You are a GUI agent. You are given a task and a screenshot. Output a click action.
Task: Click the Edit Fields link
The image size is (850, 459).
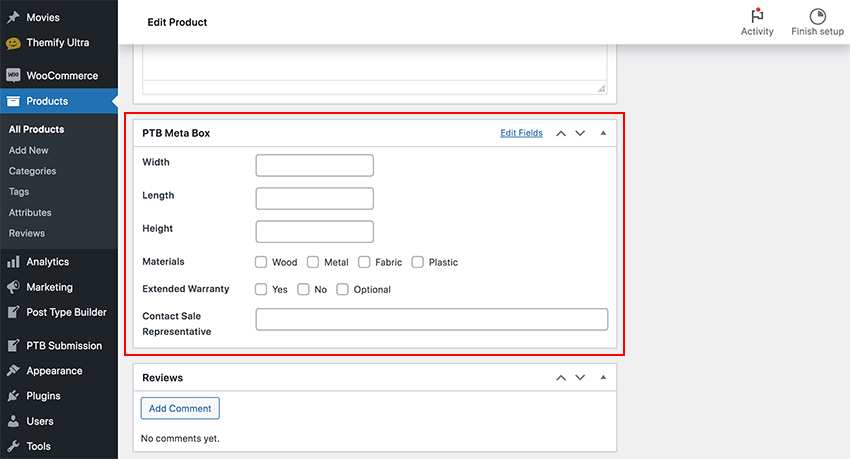(521, 133)
